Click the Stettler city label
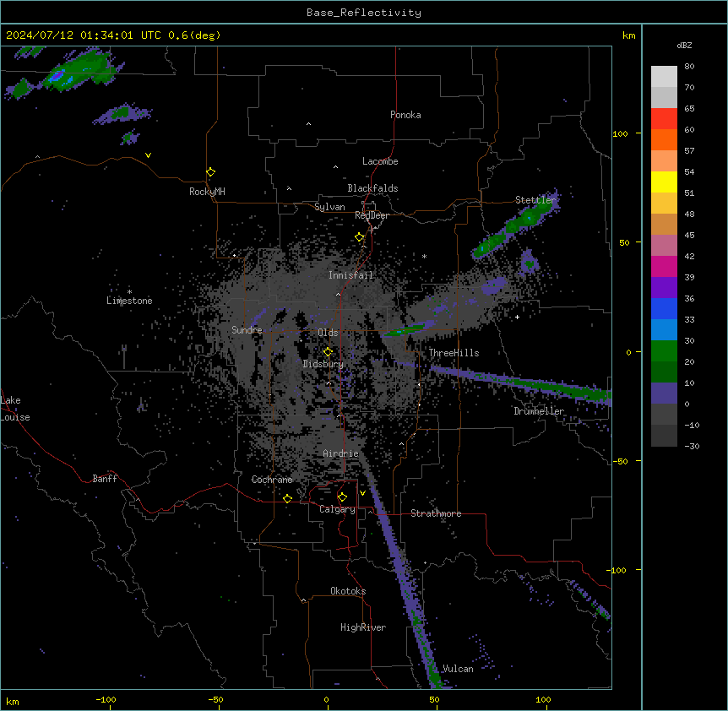Viewport: 728px width, 711px height. 535,200
